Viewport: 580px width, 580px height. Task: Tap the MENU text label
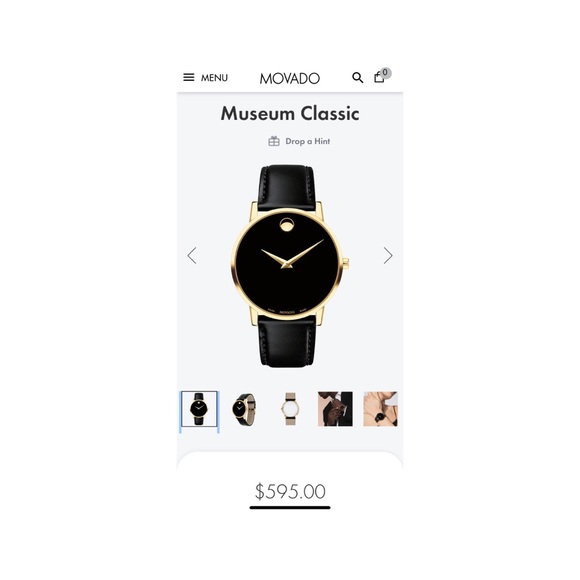tap(214, 78)
